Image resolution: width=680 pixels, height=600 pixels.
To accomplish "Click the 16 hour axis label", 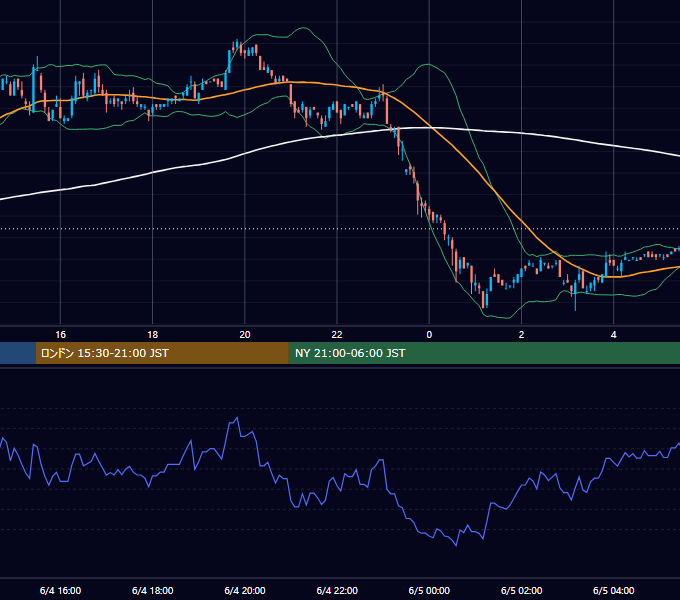I will click(60, 335).
